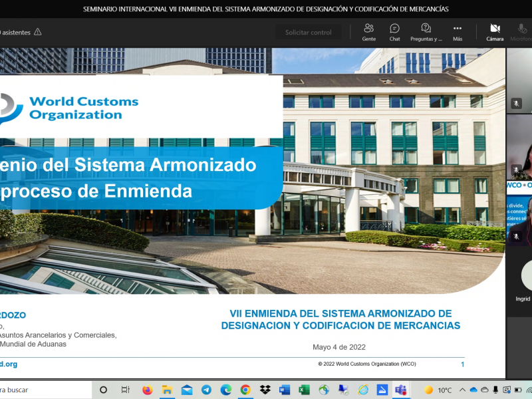Screen dimensions: 532x399
Task: Open Cortana search circle in taskbar
Action: (104, 390)
